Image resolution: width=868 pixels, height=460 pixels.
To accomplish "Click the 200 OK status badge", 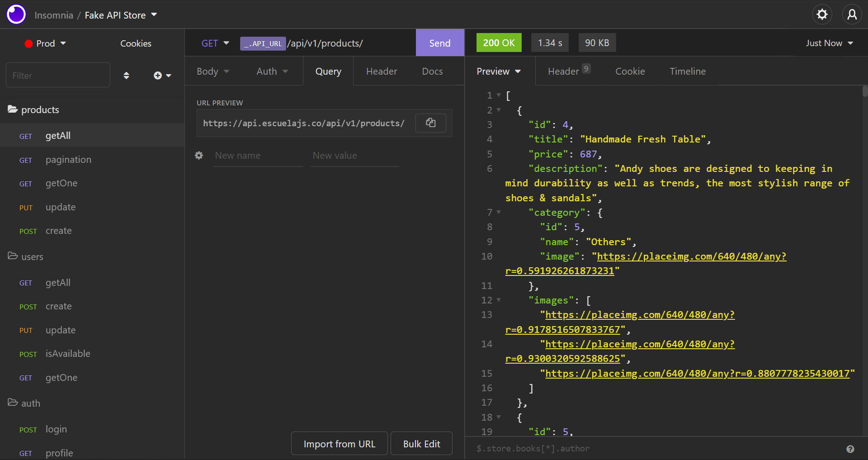I will 499,43.
